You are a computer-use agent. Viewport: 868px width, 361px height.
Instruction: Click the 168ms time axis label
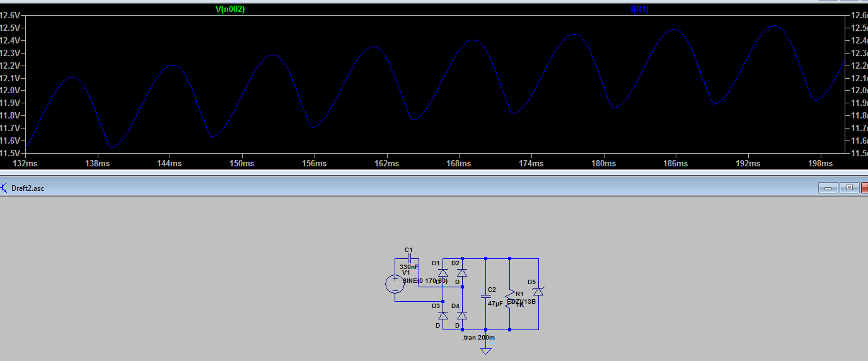click(x=459, y=163)
